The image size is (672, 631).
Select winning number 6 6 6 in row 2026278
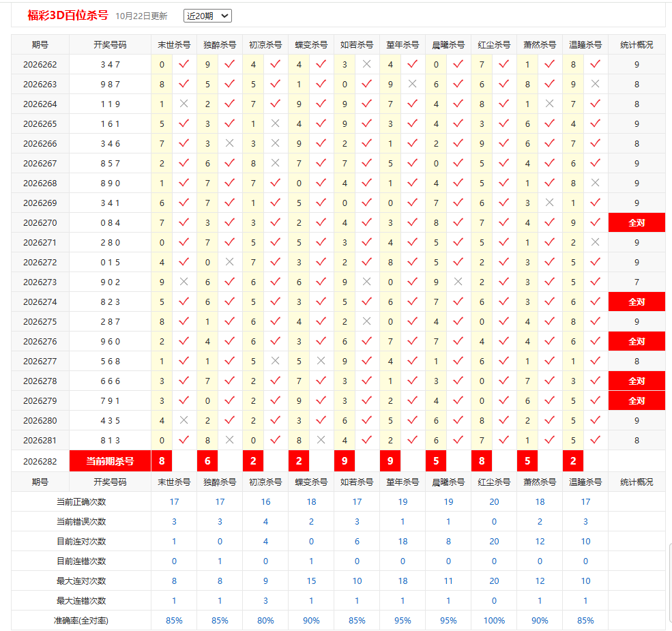(110, 381)
